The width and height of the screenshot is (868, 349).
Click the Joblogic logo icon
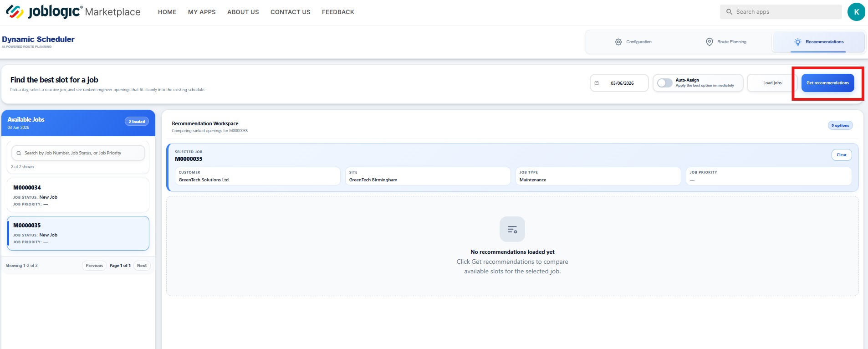coord(15,12)
